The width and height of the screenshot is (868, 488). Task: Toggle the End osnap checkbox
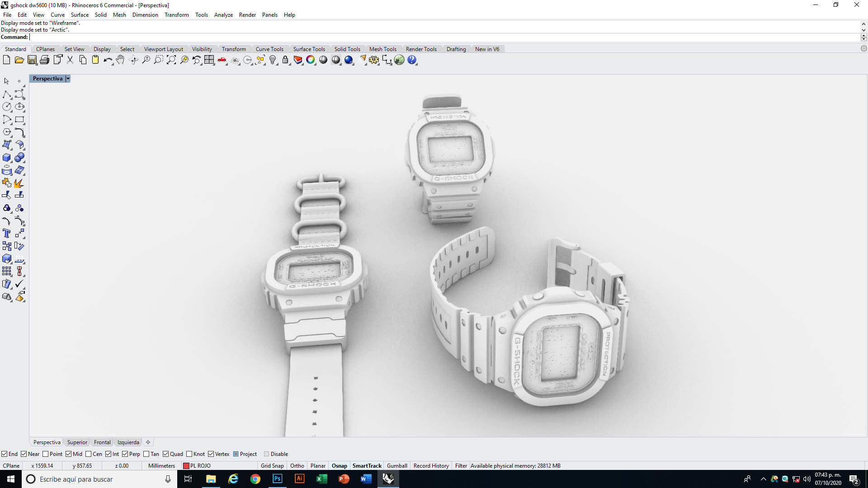[4, 454]
